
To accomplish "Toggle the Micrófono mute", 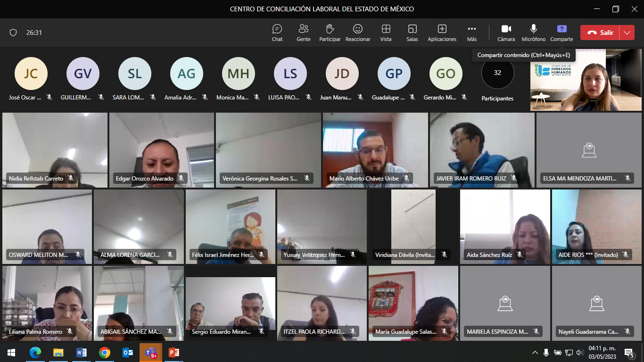I will point(534,33).
